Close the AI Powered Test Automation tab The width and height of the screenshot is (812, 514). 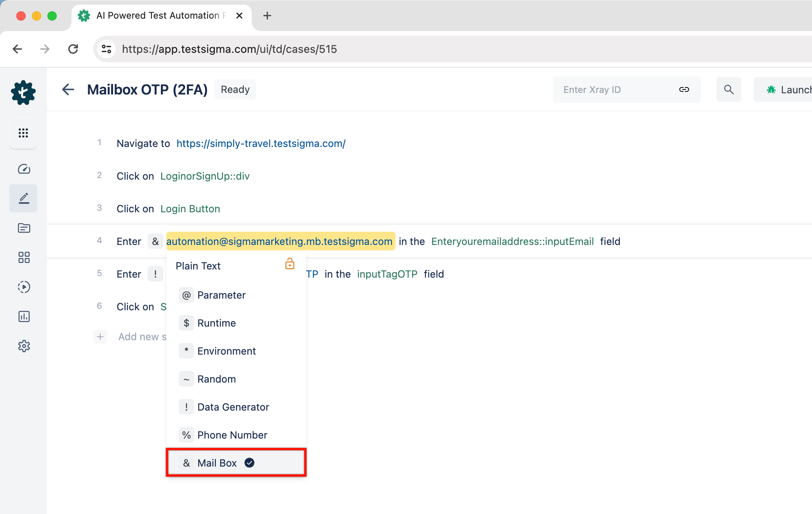coord(239,16)
